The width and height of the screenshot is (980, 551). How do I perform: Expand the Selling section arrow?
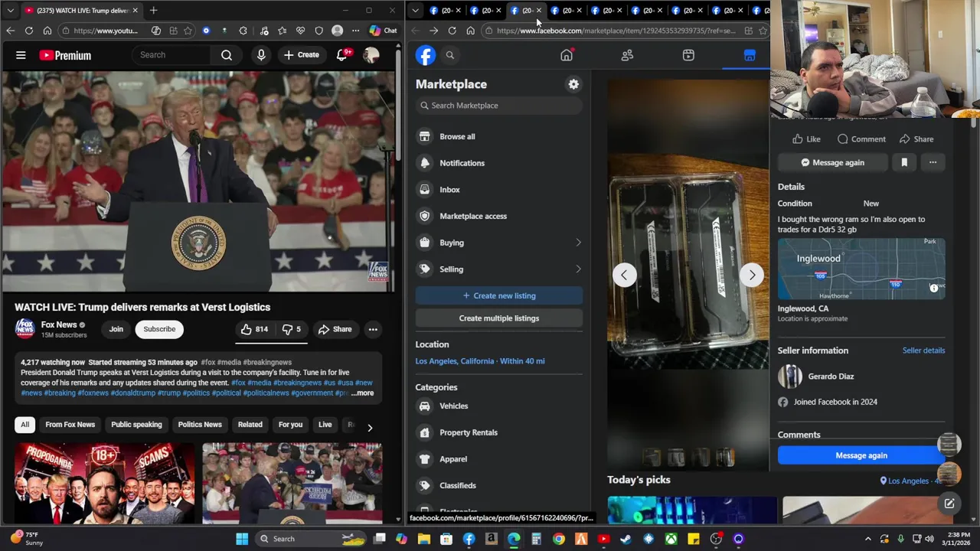tap(578, 269)
